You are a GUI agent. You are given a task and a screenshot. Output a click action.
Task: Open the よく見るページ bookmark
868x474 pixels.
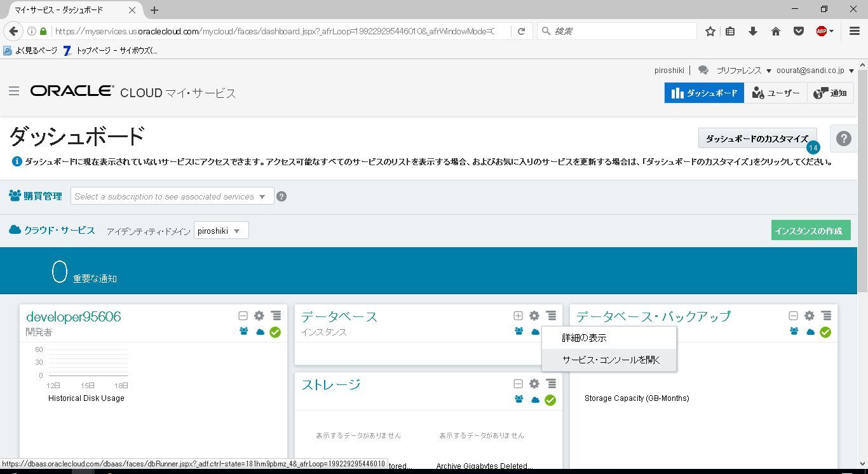31,50
